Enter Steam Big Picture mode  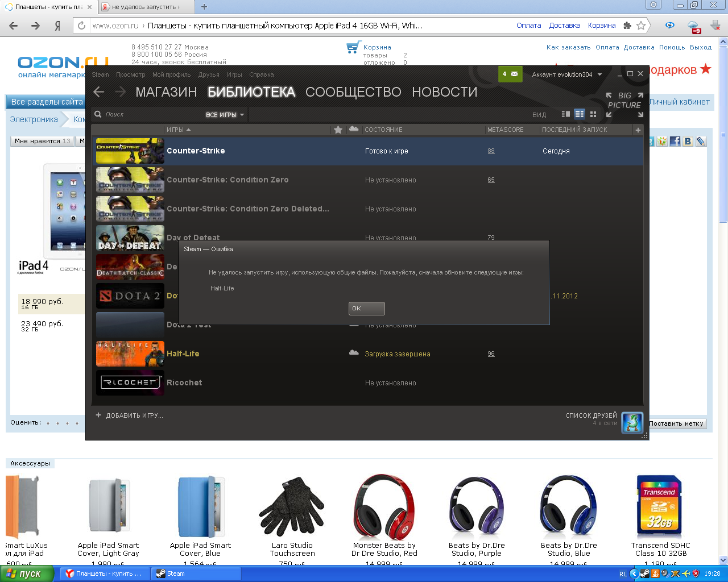point(624,105)
